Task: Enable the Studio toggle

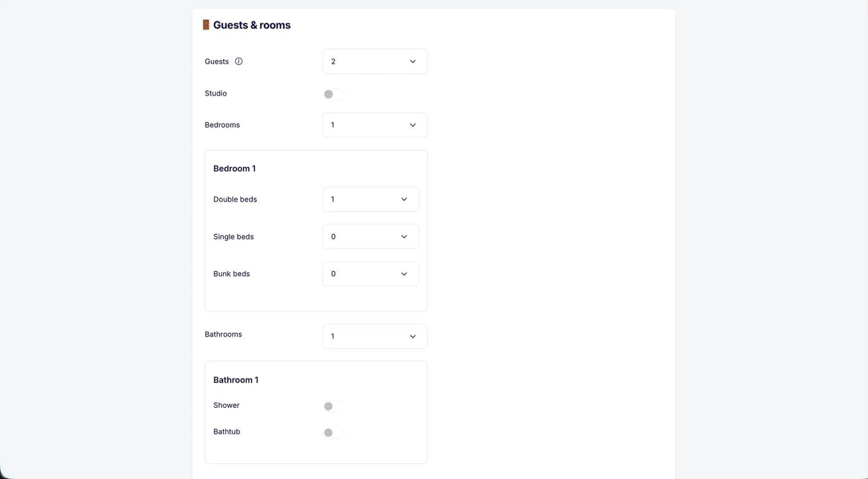Action: pyautogui.click(x=333, y=94)
